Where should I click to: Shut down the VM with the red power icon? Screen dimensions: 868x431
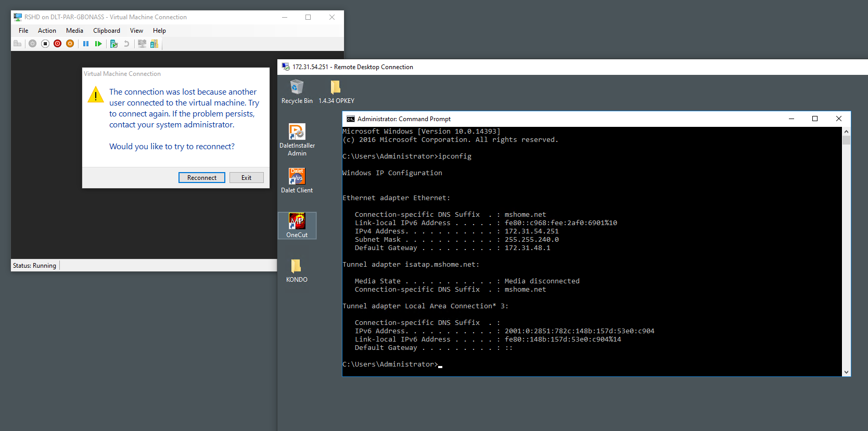[58, 44]
